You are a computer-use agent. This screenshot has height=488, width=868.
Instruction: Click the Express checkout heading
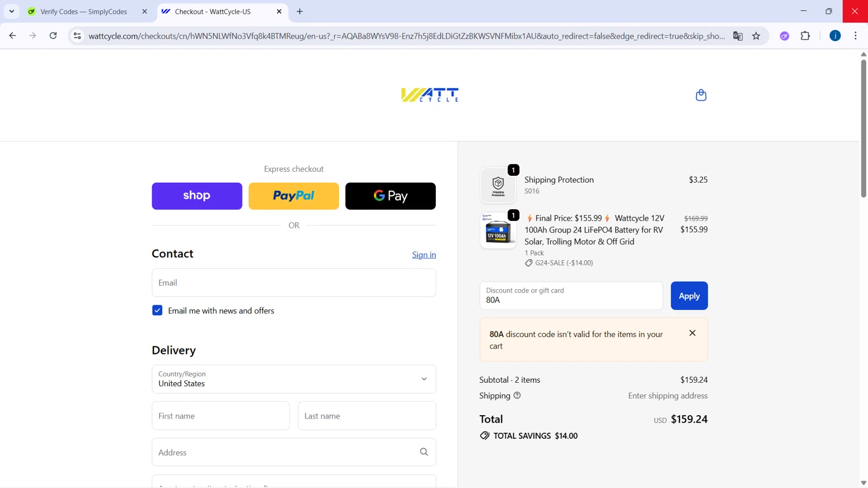(x=294, y=169)
